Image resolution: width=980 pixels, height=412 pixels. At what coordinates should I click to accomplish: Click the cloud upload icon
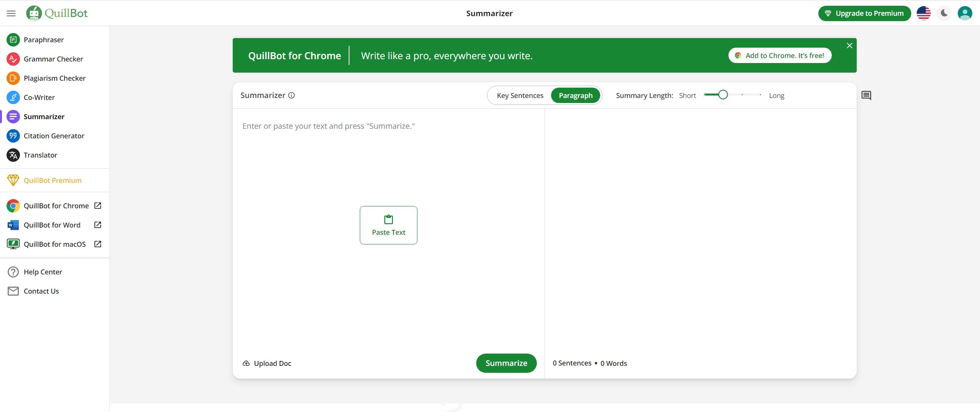pyautogui.click(x=246, y=363)
